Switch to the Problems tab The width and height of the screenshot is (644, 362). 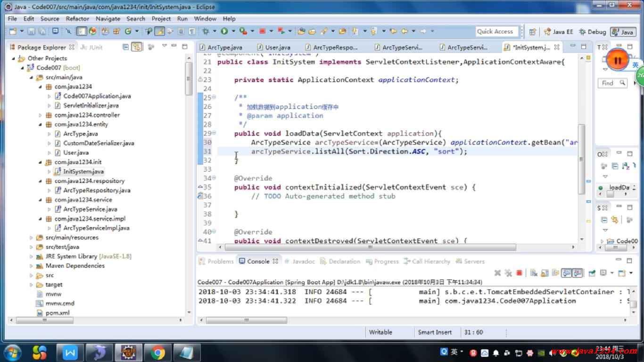216,261
